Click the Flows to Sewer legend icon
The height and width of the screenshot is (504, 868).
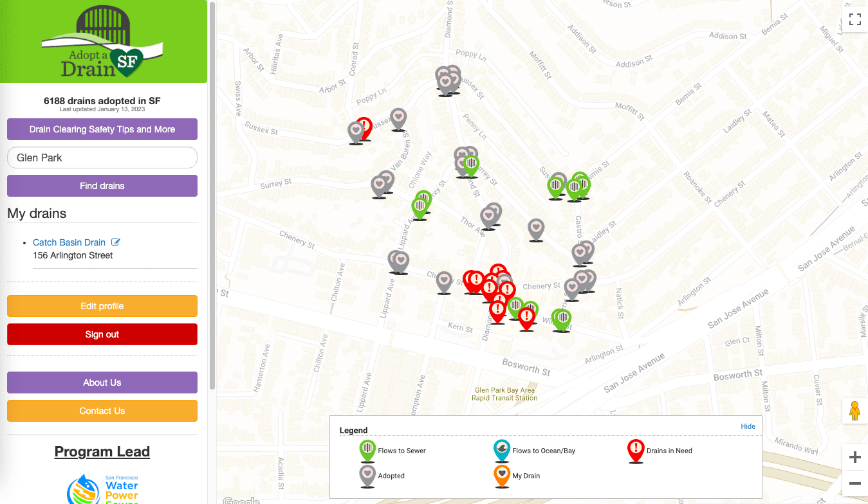(x=367, y=451)
